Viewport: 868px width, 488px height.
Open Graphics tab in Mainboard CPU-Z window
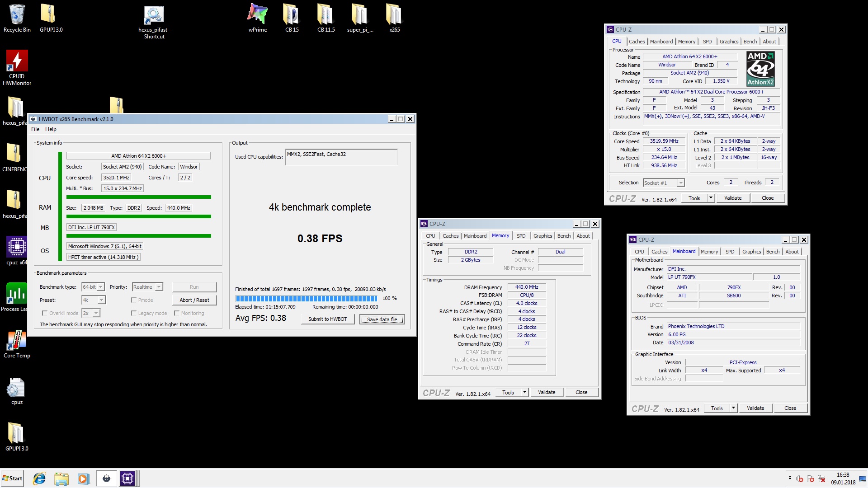click(x=751, y=252)
